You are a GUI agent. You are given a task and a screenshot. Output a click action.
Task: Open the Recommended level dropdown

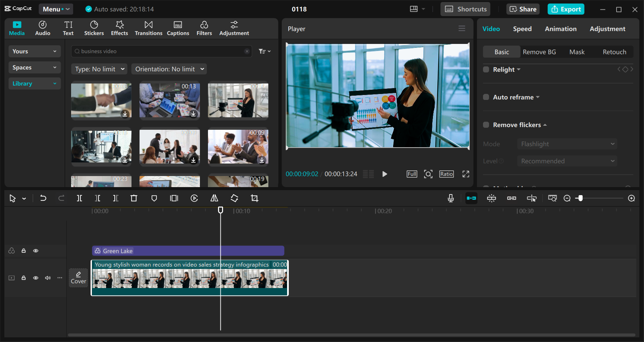[x=567, y=161]
